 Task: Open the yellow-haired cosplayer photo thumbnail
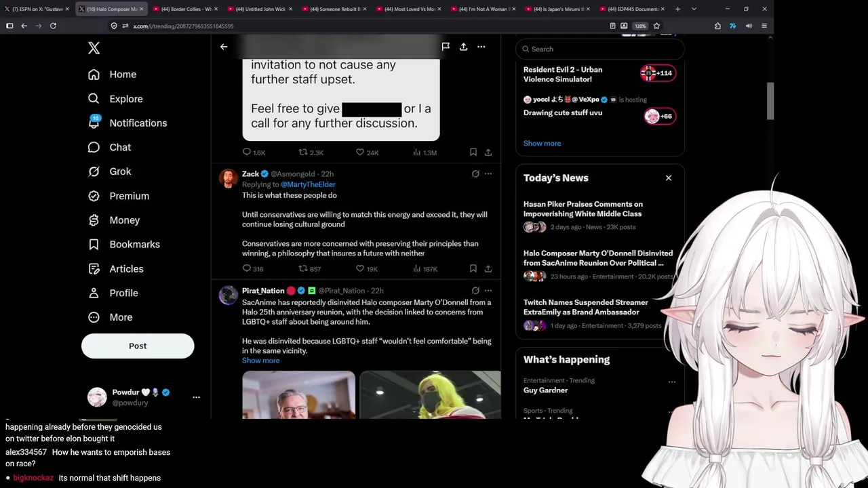pyautogui.click(x=430, y=394)
